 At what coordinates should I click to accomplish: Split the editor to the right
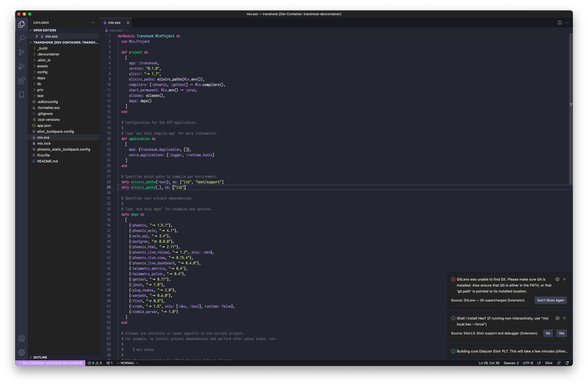click(x=560, y=23)
